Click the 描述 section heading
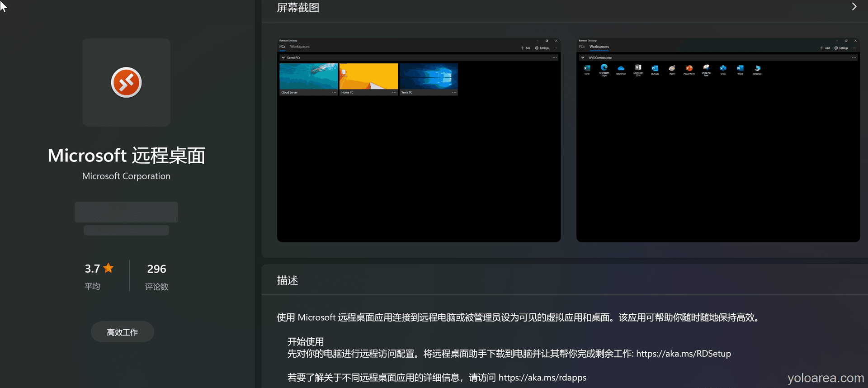Screen dimensions: 868x388 [288, 280]
